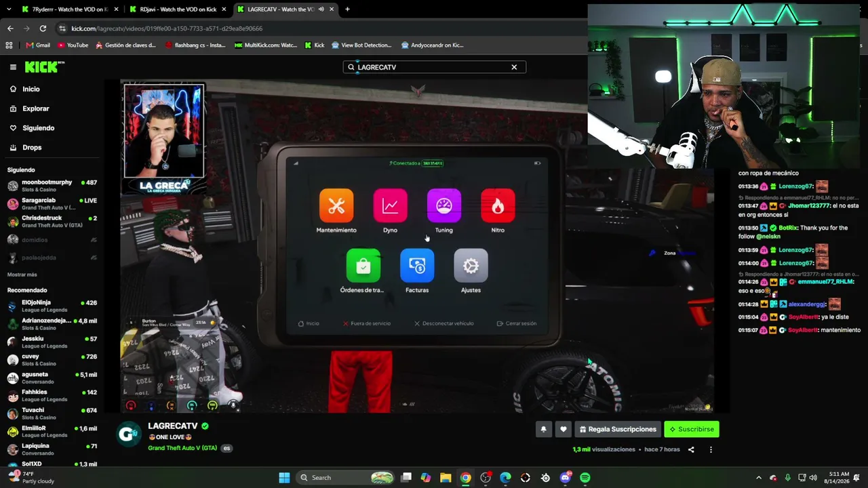
Task: Open moonbootmurphy channel in the sidebar
Action: (x=52, y=186)
